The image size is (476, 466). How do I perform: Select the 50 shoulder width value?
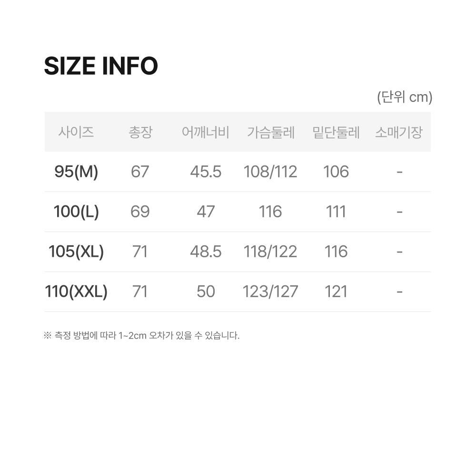(206, 291)
